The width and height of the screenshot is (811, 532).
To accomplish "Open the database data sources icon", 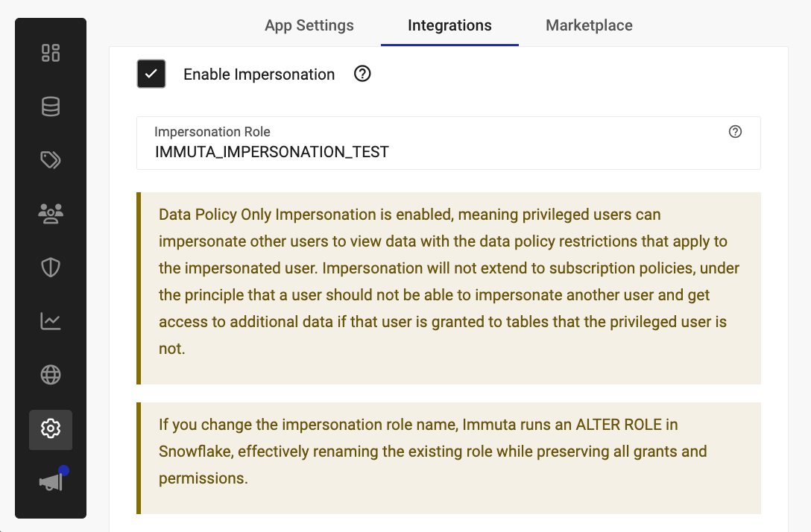I will [x=51, y=107].
